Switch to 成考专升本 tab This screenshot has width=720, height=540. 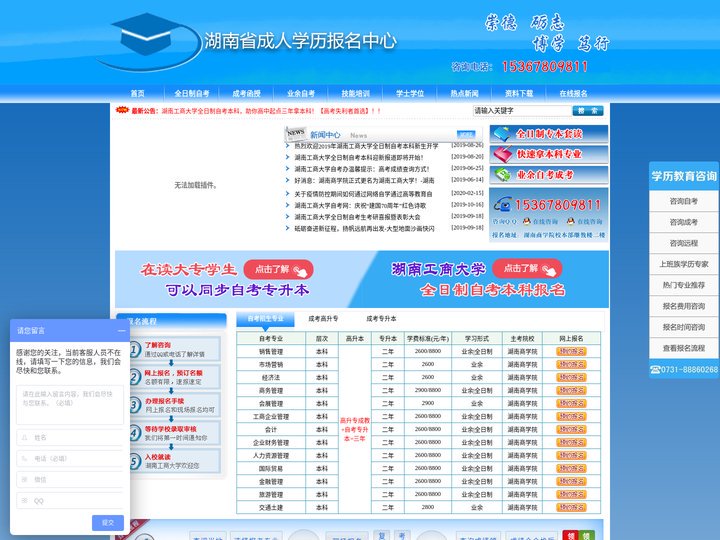381,319
